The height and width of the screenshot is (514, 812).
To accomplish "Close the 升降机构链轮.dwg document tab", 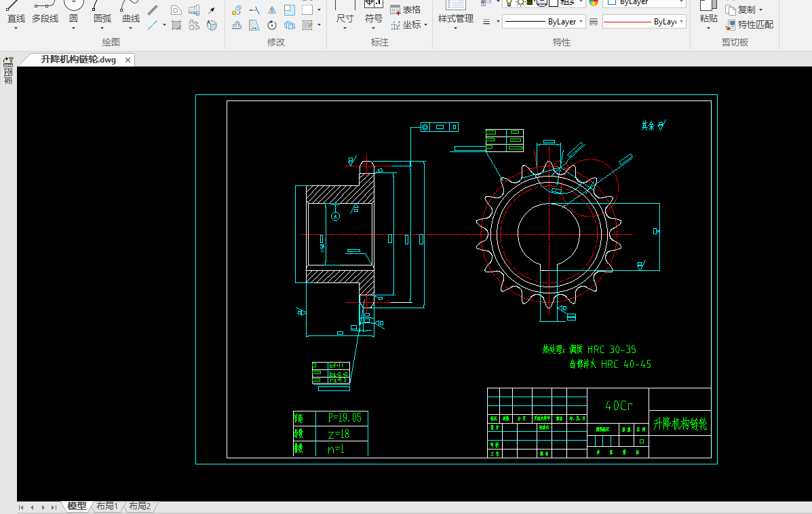I will (x=128, y=60).
